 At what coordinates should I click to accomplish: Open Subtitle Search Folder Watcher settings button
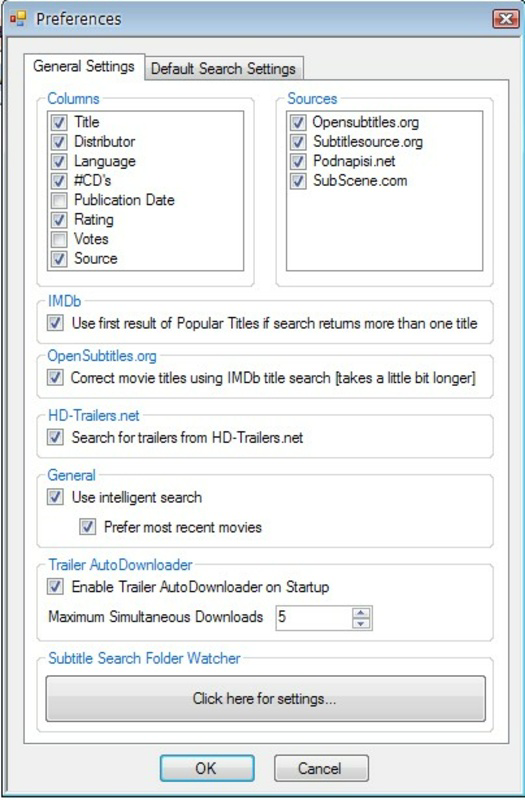pos(265,698)
